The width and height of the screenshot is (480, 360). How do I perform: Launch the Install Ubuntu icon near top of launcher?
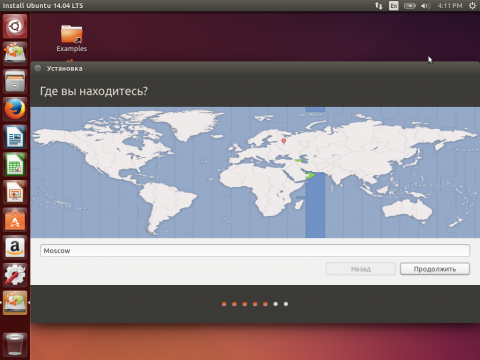(x=15, y=53)
